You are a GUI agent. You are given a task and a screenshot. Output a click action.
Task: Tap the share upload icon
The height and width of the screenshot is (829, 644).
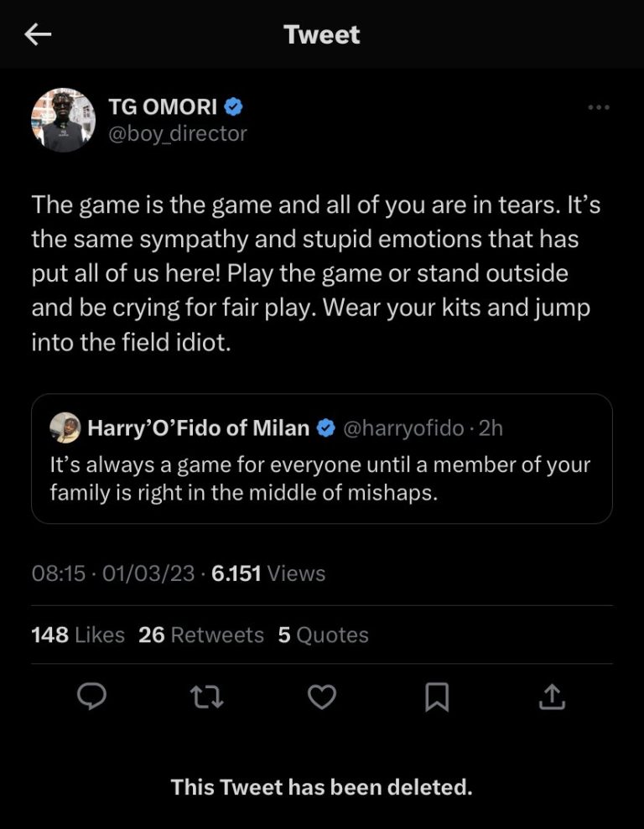click(x=552, y=697)
